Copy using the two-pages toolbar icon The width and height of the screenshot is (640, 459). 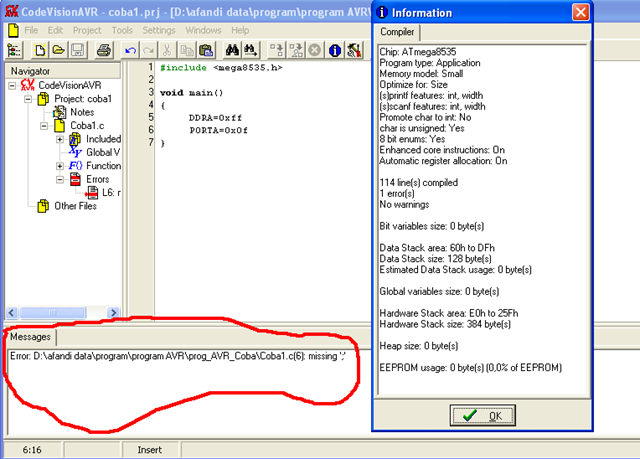(187, 51)
